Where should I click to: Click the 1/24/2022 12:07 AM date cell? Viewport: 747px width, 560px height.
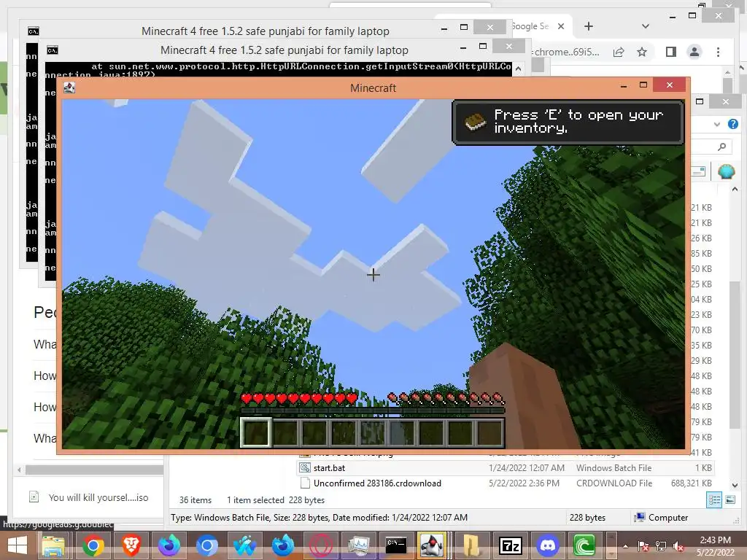coord(527,468)
